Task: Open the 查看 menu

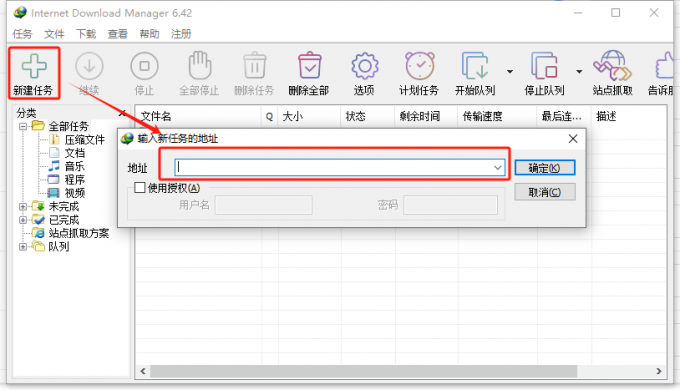Action: point(118,34)
